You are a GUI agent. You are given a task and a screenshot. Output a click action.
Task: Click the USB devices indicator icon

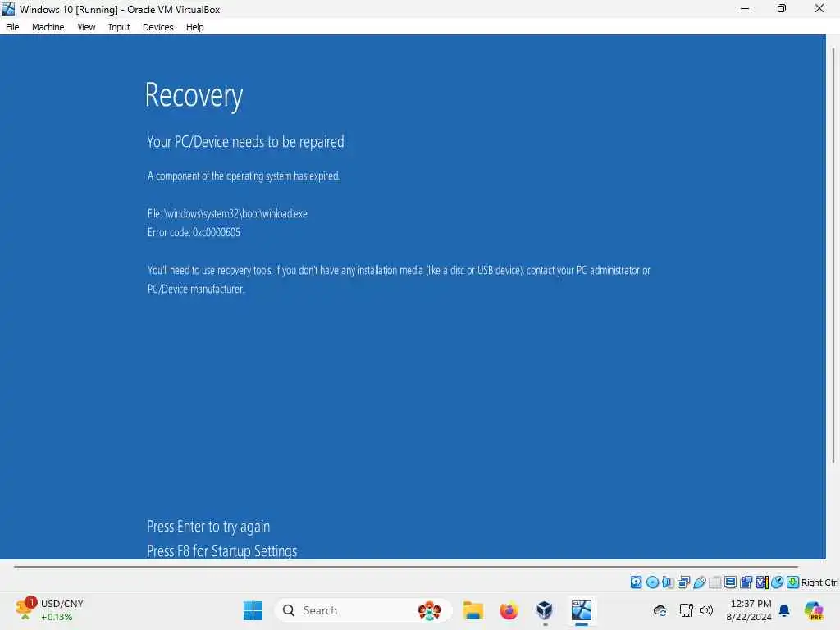click(699, 582)
